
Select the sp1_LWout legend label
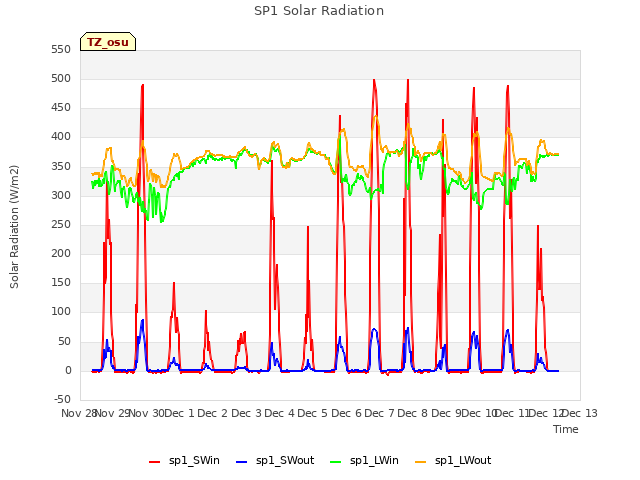pos(463,460)
